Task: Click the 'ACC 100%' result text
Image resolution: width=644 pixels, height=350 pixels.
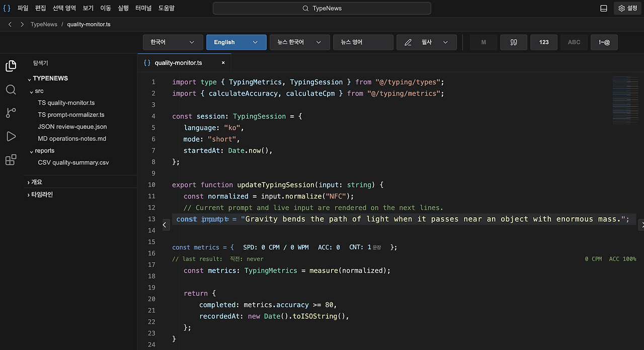Action: tap(623, 259)
